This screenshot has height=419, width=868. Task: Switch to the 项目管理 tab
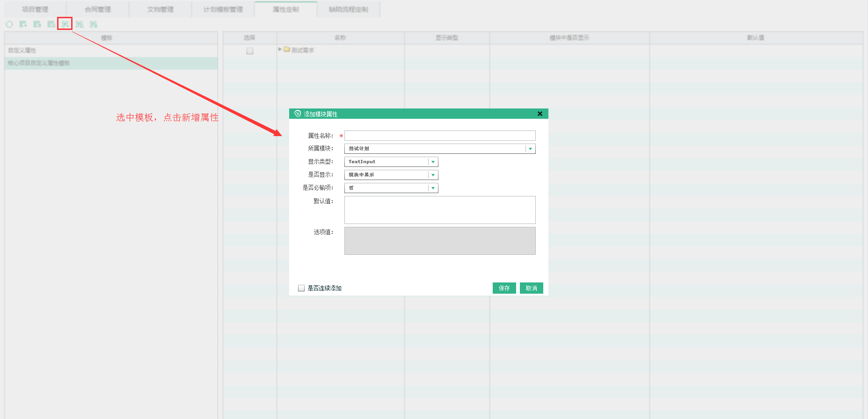coord(35,9)
